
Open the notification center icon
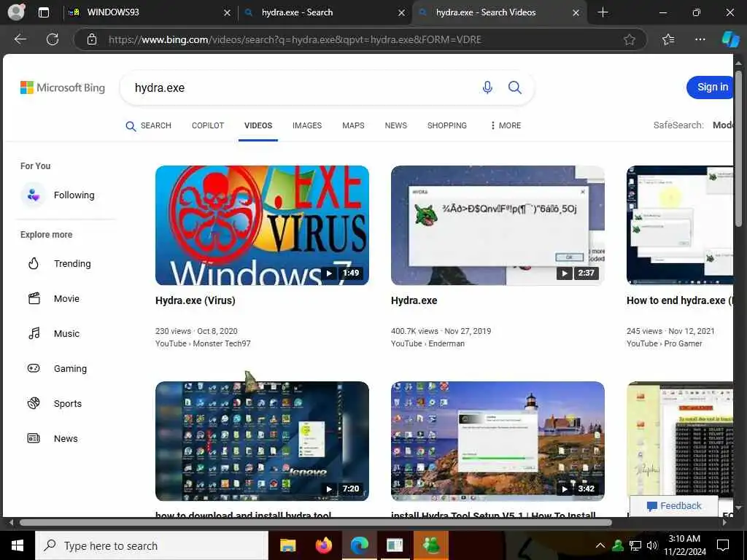pos(723,545)
